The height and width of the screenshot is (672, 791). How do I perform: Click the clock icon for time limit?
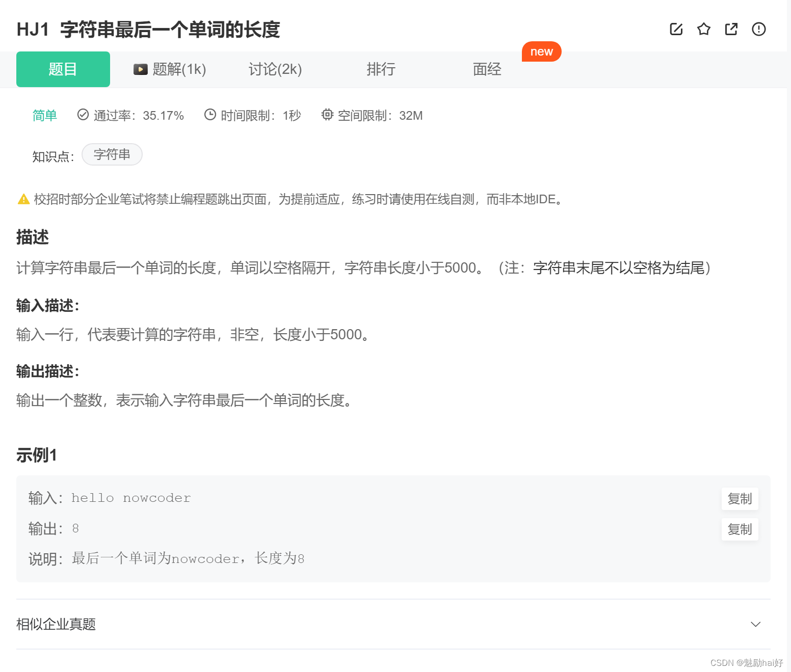coord(210,115)
